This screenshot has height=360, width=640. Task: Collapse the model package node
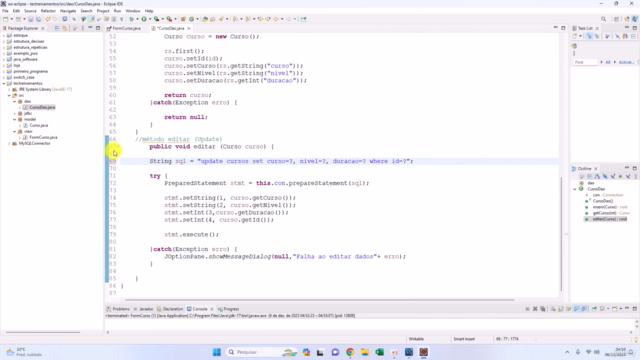pyautogui.click(x=15, y=119)
